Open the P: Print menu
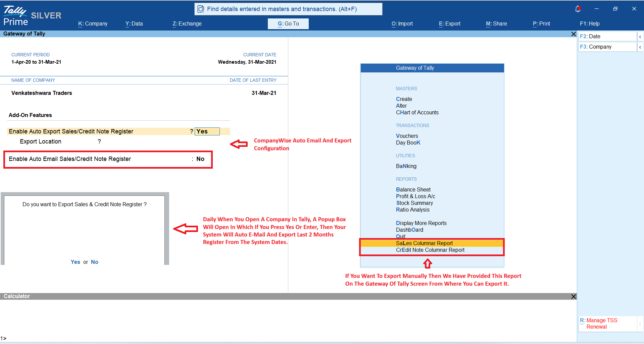 point(541,23)
